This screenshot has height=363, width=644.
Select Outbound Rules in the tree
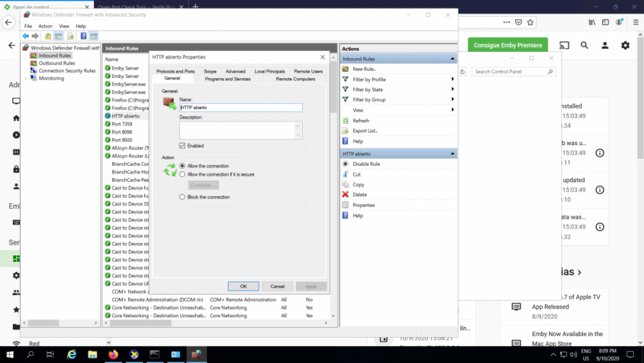57,63
